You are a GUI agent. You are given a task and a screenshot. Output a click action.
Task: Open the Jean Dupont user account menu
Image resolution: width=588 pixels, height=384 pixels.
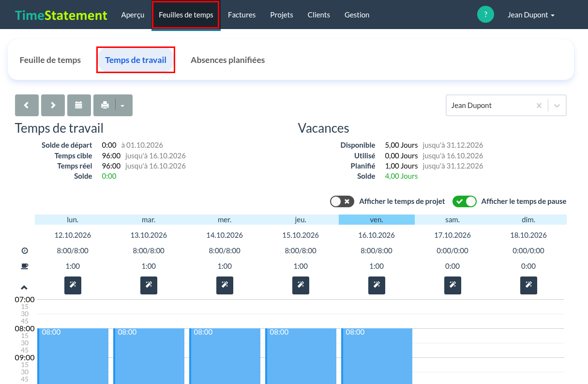coord(531,15)
